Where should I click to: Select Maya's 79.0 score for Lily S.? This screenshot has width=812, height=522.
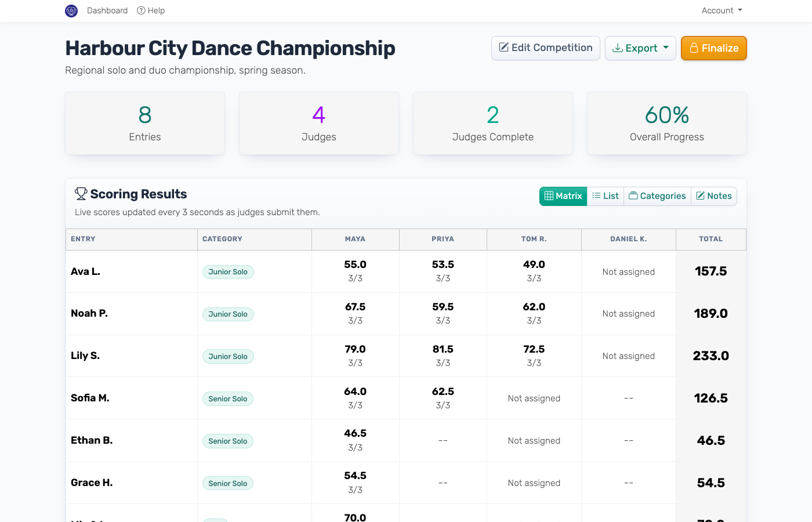[356, 349]
